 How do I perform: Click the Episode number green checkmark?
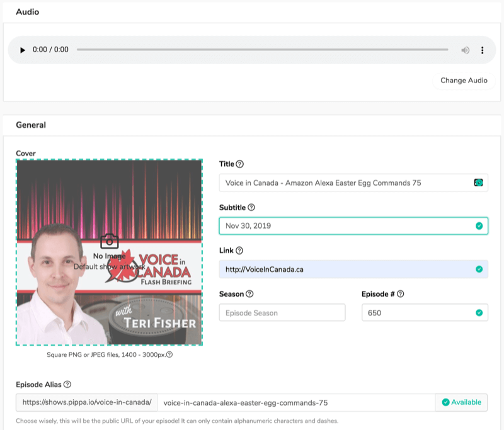coord(479,312)
